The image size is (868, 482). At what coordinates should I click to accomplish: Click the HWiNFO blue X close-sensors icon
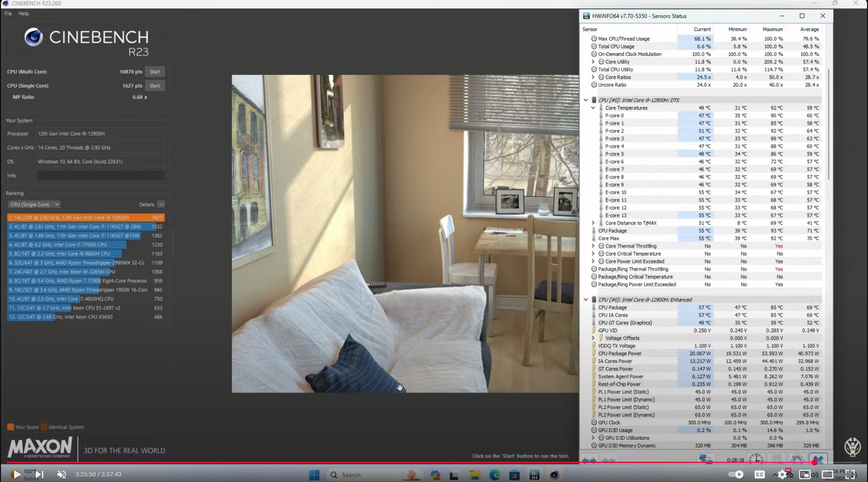tap(818, 459)
